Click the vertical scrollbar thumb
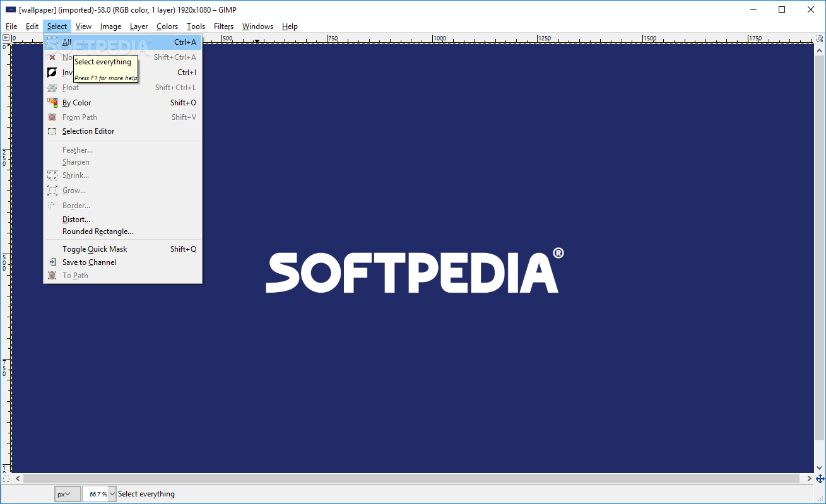This screenshot has height=504, width=826. pos(820,247)
